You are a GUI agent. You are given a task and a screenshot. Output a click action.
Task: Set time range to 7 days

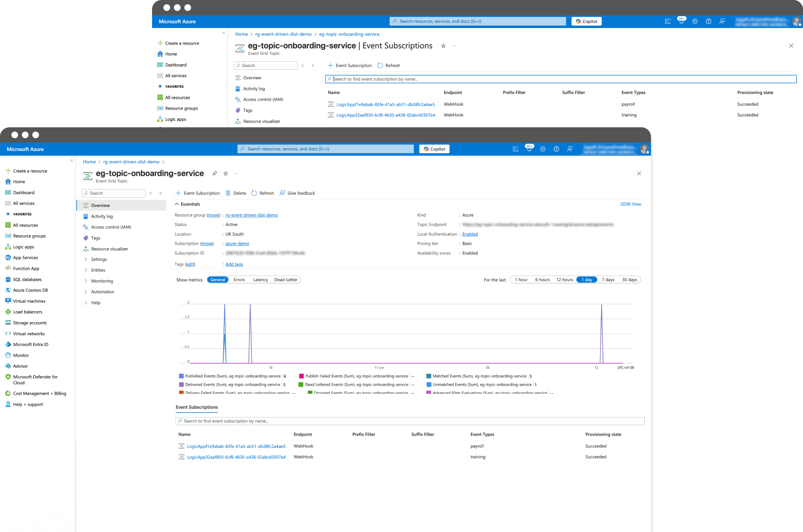608,280
